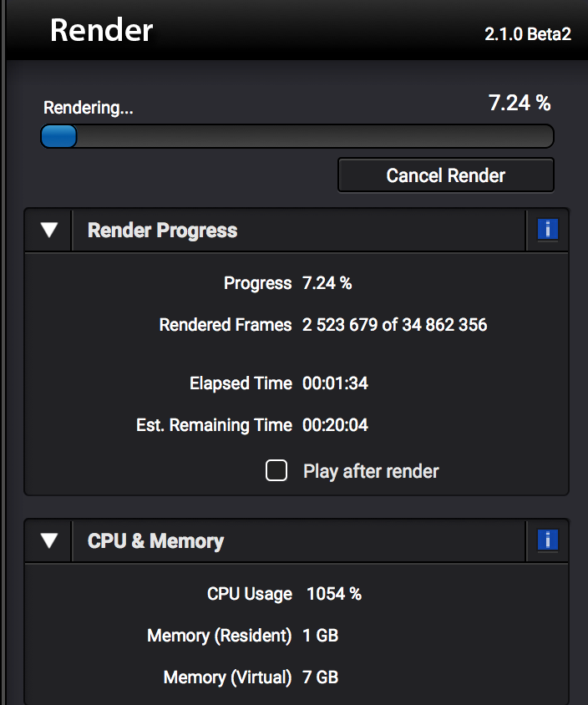Click the Elapsed Time value 00:01:34
588x705 pixels.
335,383
